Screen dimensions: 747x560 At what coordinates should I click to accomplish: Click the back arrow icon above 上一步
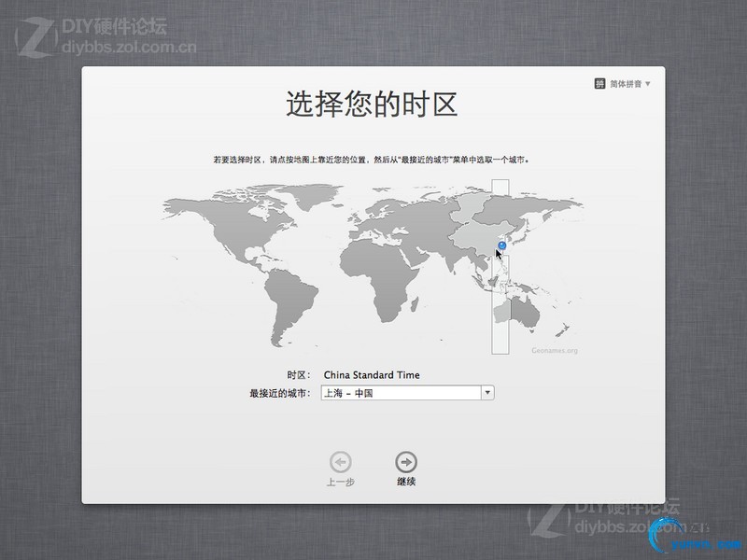[x=341, y=462]
